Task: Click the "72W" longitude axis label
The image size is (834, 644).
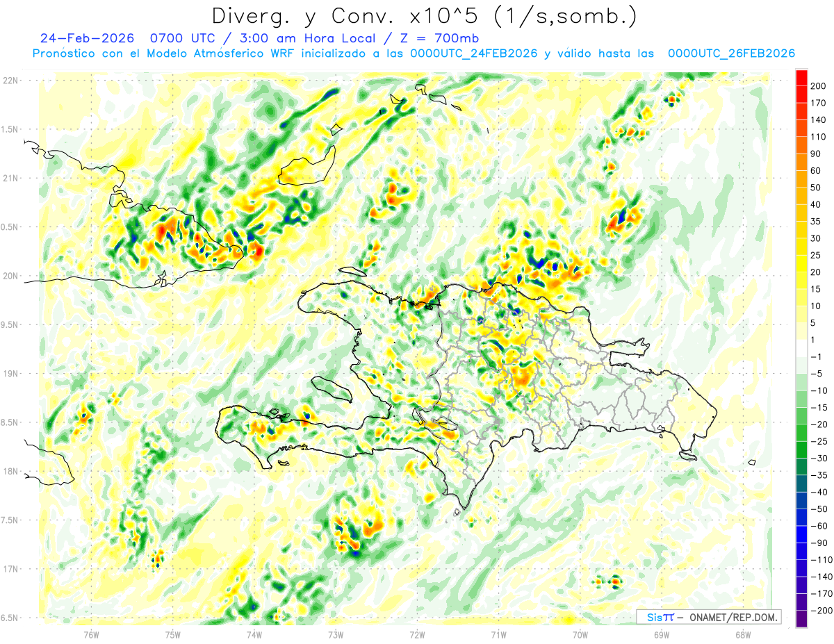Action: pyautogui.click(x=417, y=634)
